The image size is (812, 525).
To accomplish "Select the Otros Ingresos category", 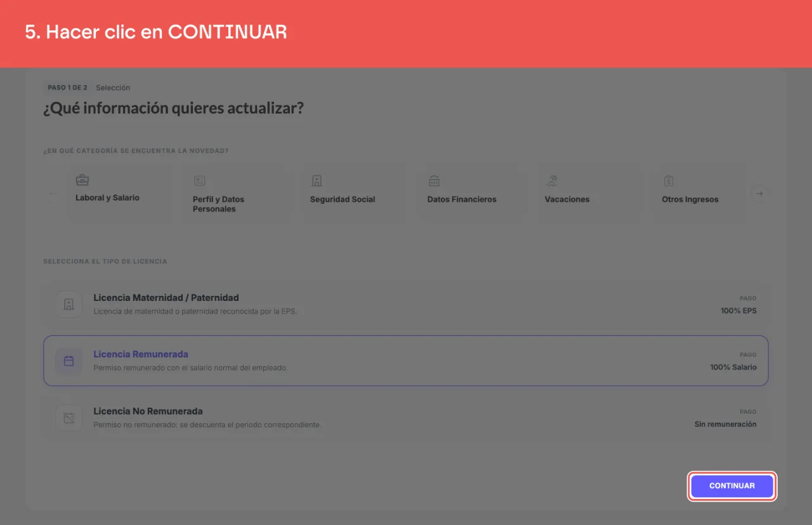I will pyautogui.click(x=700, y=192).
